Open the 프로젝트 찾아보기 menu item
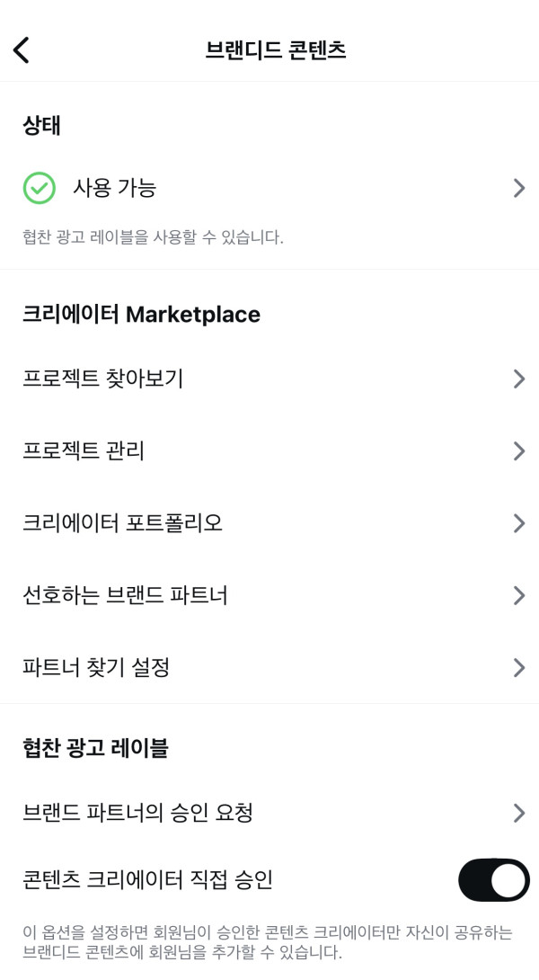Screen dimensions: 539x980 click(103, 379)
